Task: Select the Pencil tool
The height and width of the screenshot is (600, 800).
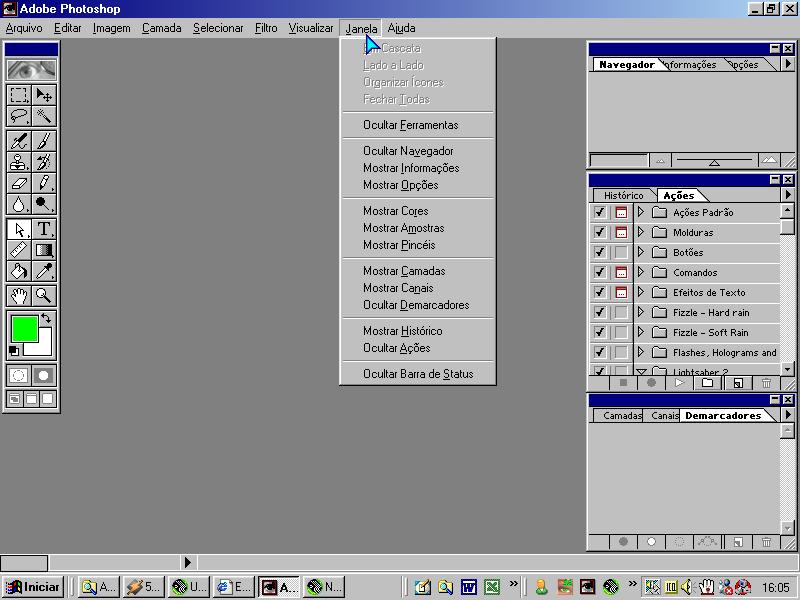Action: pos(44,183)
